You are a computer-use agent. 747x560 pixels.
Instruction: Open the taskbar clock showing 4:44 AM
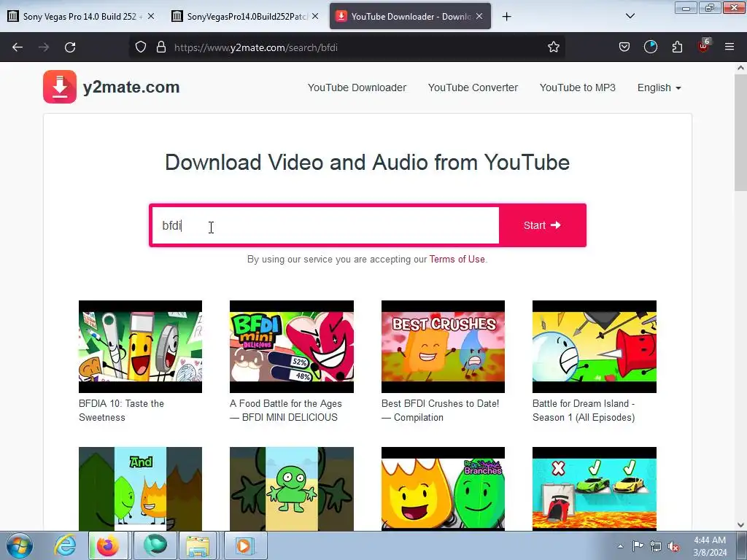[710, 546]
